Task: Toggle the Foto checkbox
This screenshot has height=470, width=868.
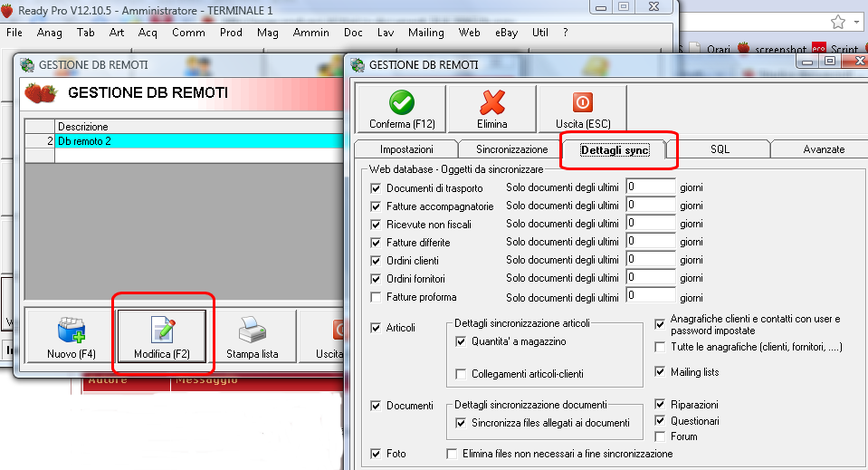Action: pos(376,454)
